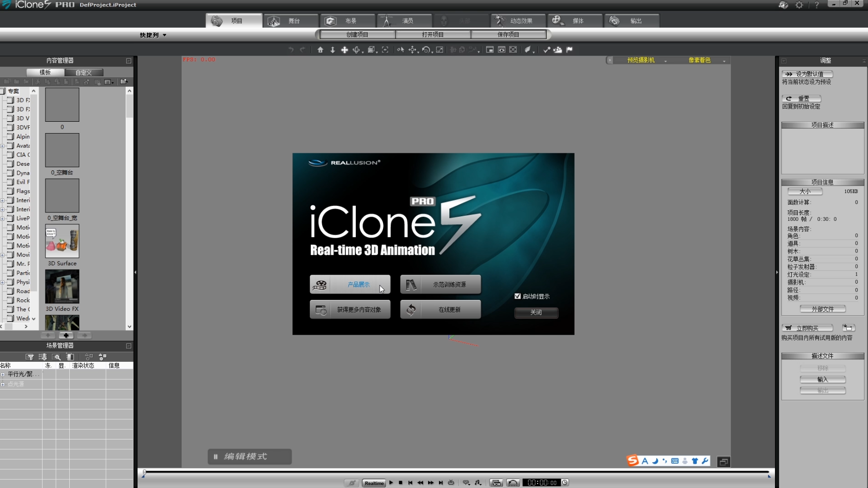Screen dimensions: 868x488
Task: Expand the 平行光/聚 scene tree node
Action: (x=2, y=375)
